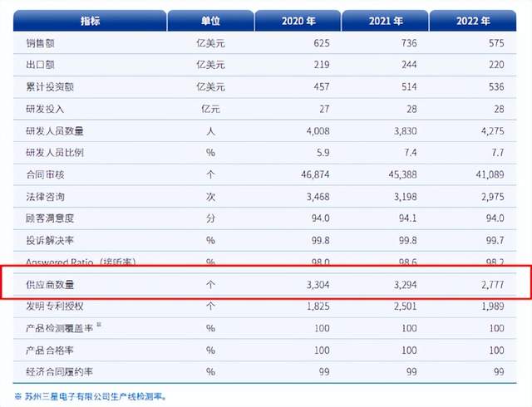
Task: Click the 2021年 column header
Action: (386, 21)
